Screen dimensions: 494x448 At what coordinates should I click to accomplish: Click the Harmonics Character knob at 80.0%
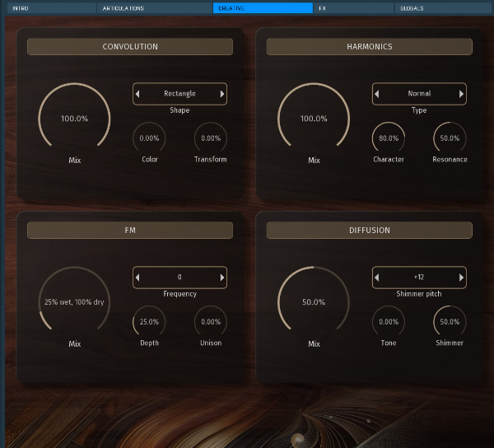pyautogui.click(x=389, y=138)
